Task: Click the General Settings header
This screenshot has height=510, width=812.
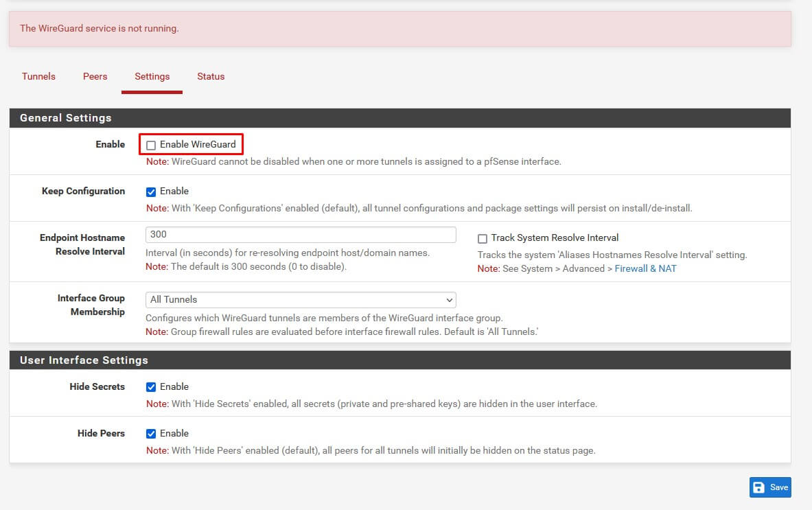Action: pyautogui.click(x=399, y=118)
